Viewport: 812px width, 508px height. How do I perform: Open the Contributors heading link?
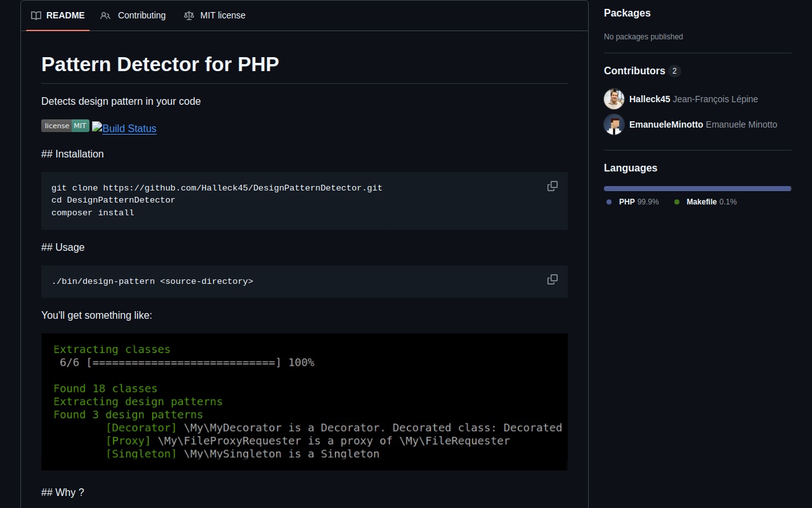pos(634,70)
